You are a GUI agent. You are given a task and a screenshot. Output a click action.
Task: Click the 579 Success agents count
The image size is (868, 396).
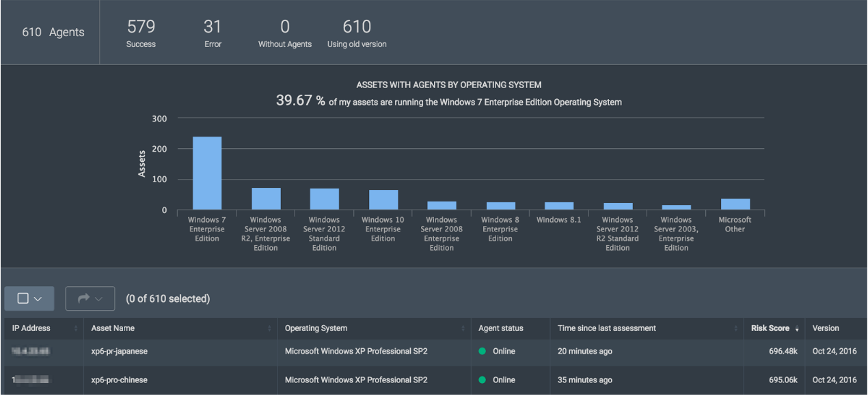click(141, 27)
